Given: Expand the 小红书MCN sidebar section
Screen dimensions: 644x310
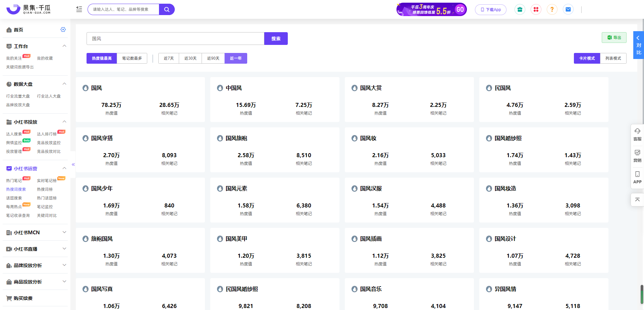Looking at the screenshot, I should pyautogui.click(x=64, y=232).
